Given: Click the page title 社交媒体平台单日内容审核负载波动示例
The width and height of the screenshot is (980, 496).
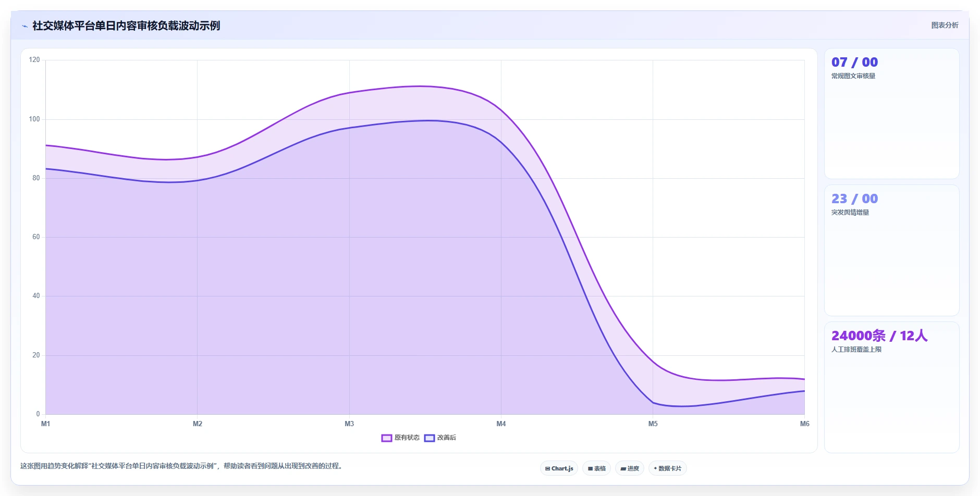Looking at the screenshot, I should [126, 26].
